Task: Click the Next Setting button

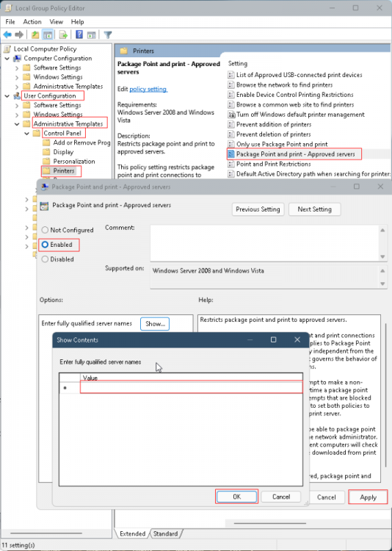Action: 314,209
